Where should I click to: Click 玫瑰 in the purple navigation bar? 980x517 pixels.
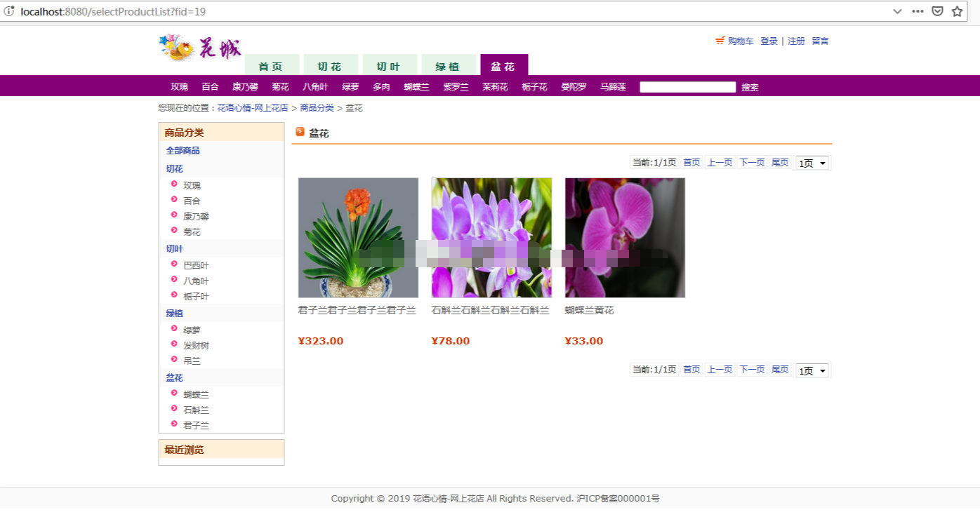[x=179, y=87]
